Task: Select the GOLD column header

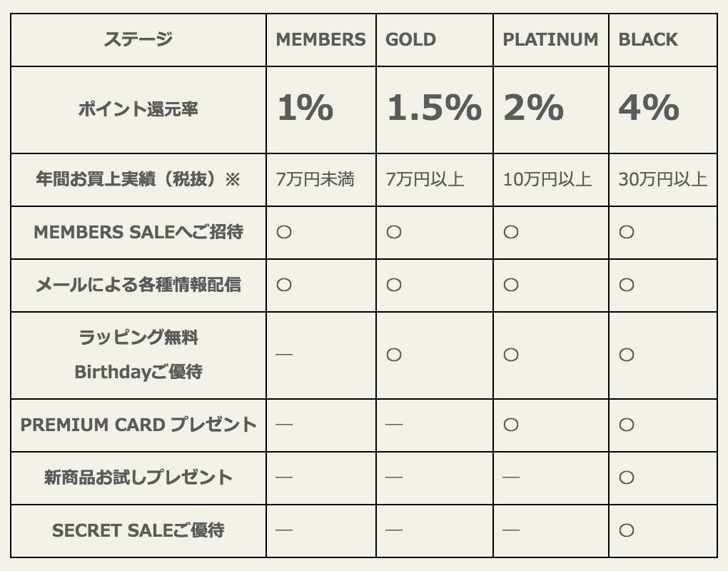Action: coord(410,39)
